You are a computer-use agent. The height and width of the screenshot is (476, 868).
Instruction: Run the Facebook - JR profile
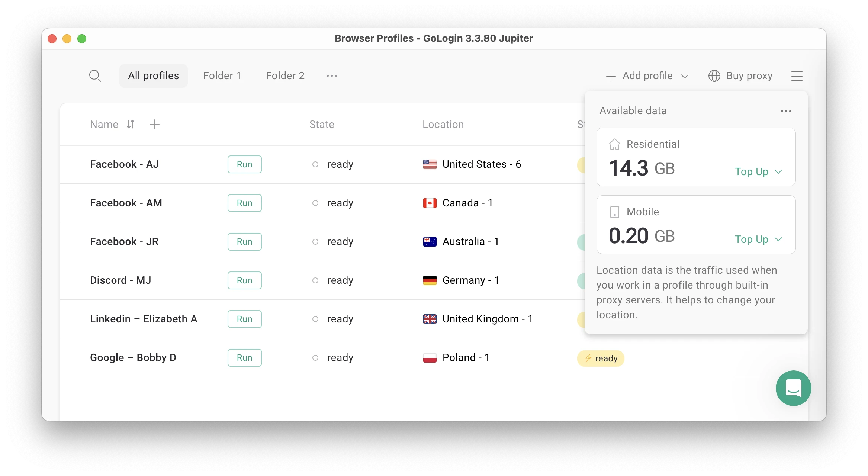click(244, 242)
